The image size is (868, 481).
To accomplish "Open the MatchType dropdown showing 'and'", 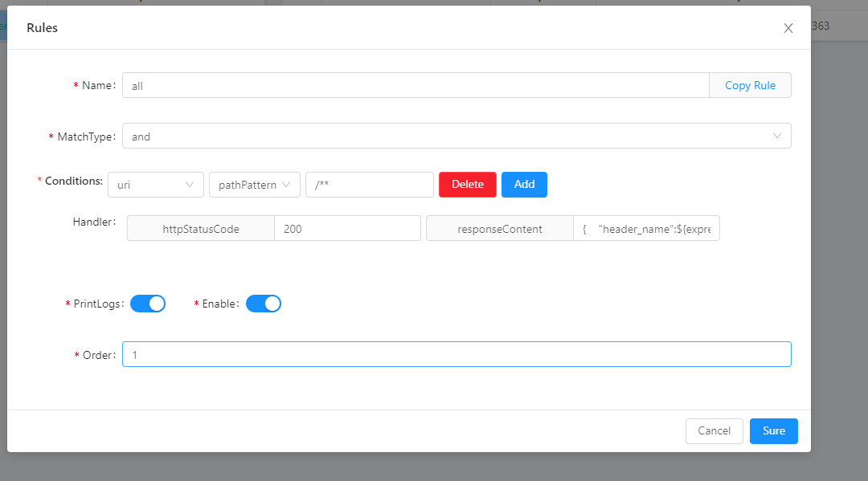I will click(x=457, y=136).
